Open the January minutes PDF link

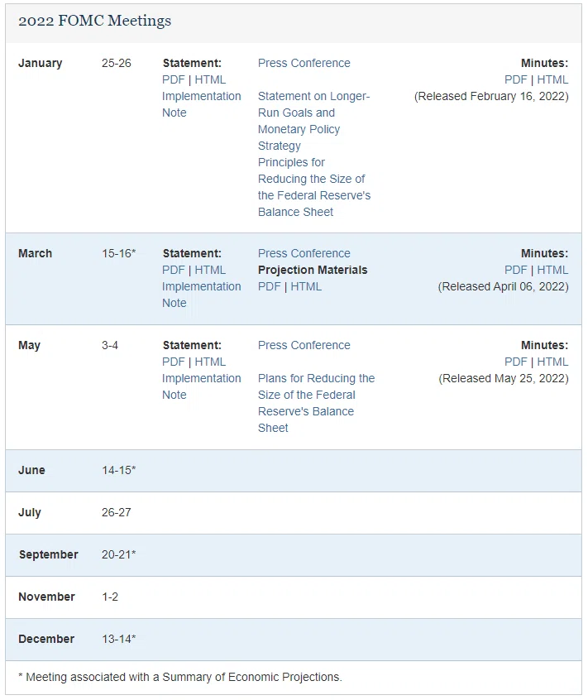(516, 80)
